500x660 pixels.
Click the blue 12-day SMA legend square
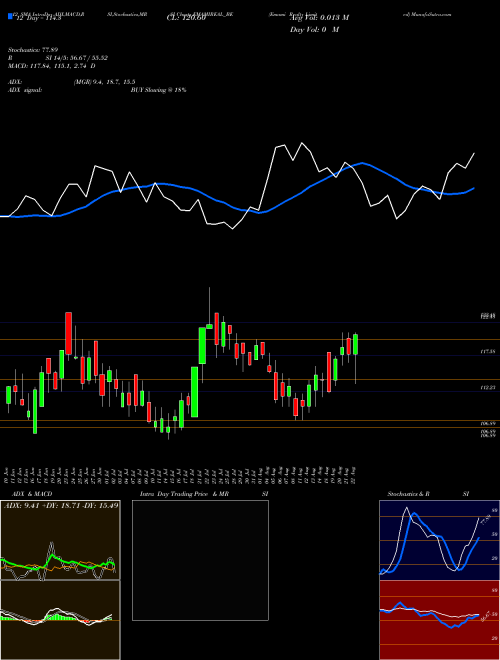pos(10,16)
